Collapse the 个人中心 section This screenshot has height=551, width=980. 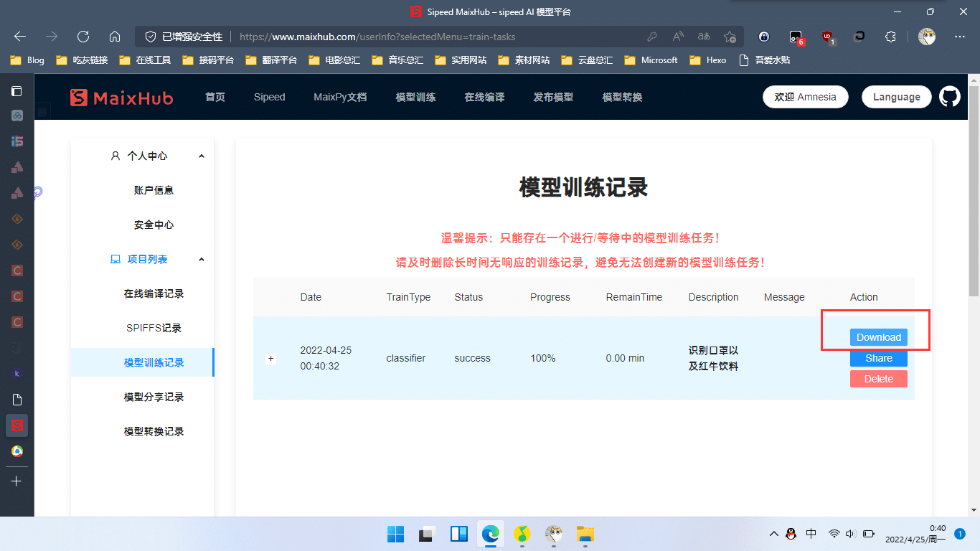[x=202, y=155]
